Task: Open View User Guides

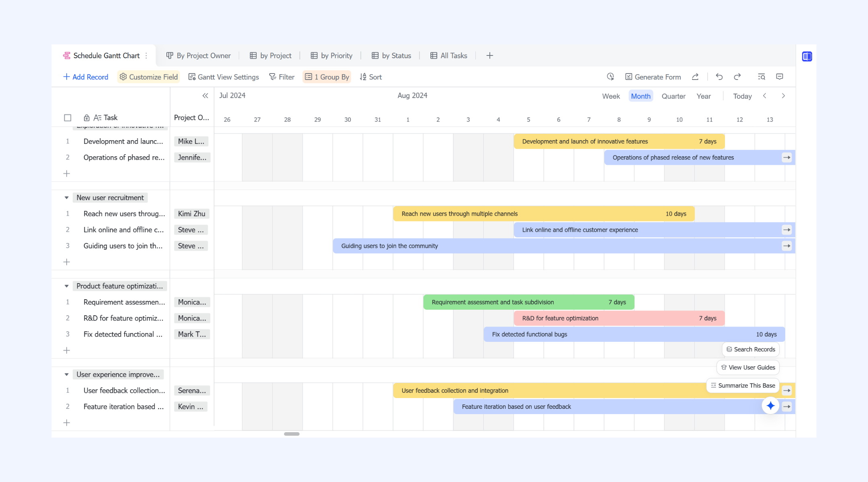Action: pos(748,368)
